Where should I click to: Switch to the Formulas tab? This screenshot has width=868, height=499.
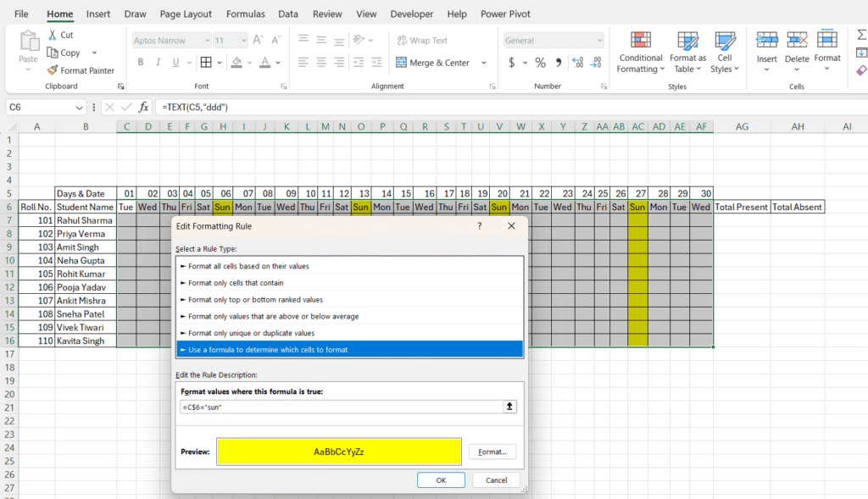pos(245,14)
